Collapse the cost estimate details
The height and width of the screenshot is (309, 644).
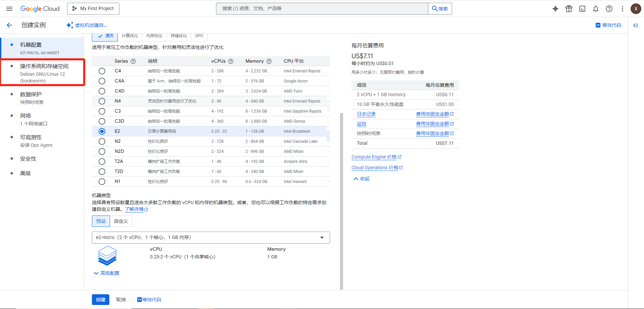[x=362, y=179]
